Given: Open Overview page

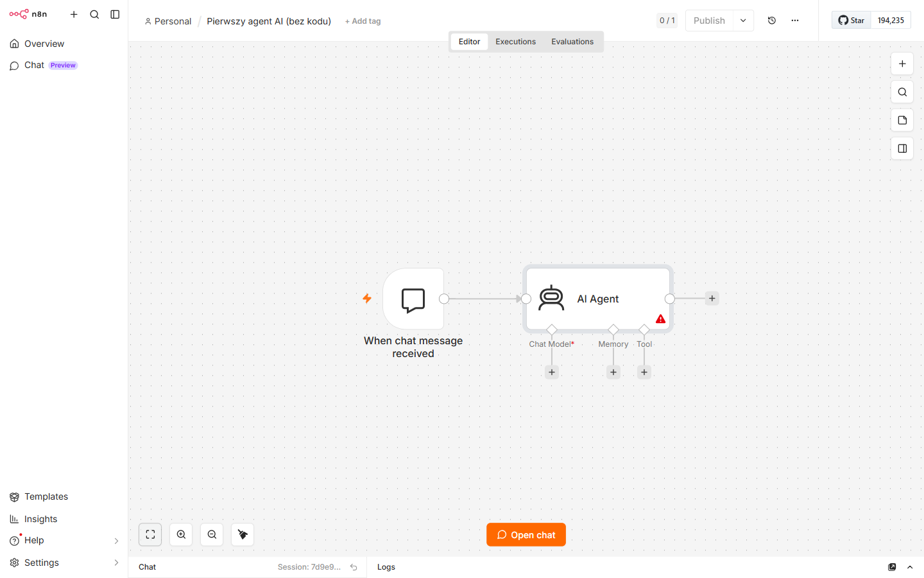Looking at the screenshot, I should [64, 44].
